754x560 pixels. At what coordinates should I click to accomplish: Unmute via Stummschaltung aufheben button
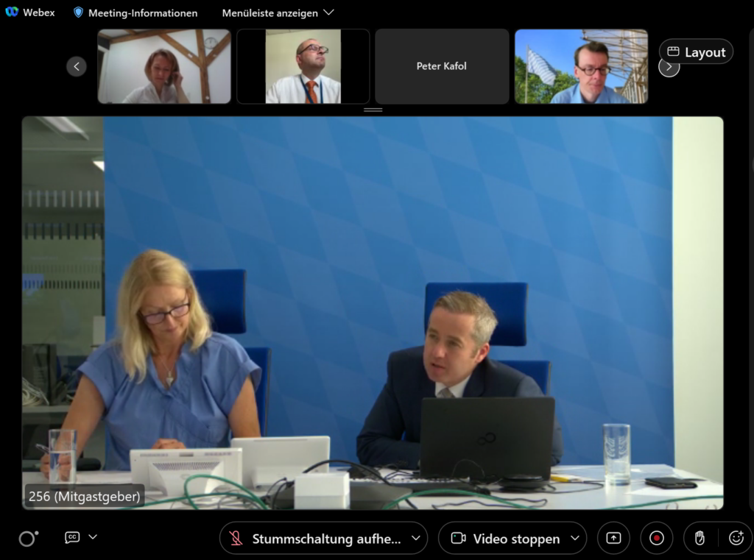pos(317,539)
